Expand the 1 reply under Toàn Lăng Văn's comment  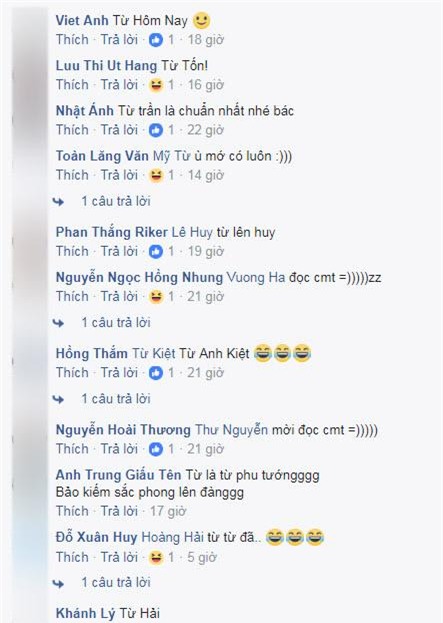click(x=116, y=201)
